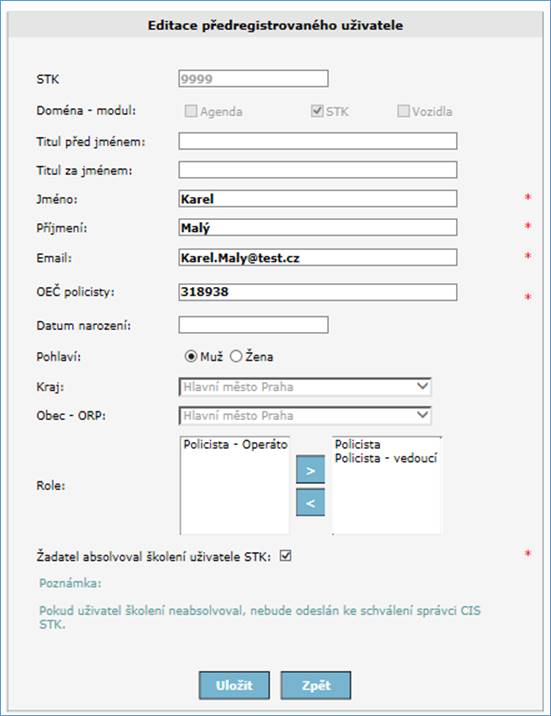Select Policista - Operátor in available roles
This screenshot has width=551, height=716.
[236, 445]
